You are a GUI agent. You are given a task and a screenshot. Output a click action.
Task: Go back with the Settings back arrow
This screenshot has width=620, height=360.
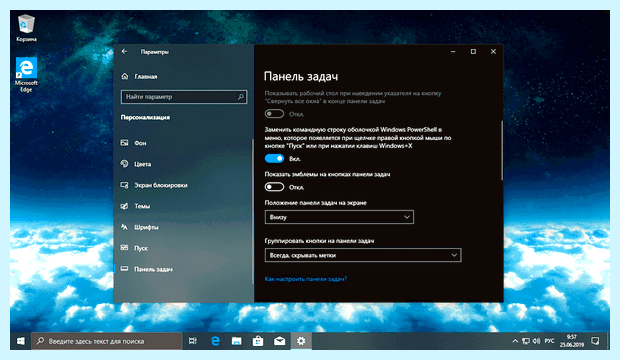point(125,51)
